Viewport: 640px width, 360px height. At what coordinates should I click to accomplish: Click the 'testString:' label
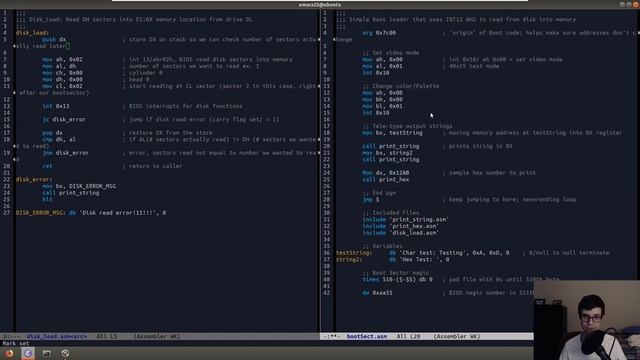(x=353, y=253)
